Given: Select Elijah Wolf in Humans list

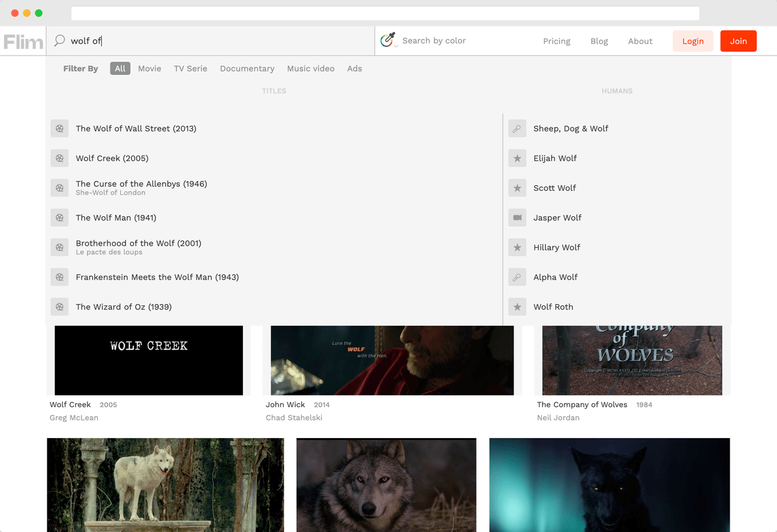Looking at the screenshot, I should [x=555, y=158].
